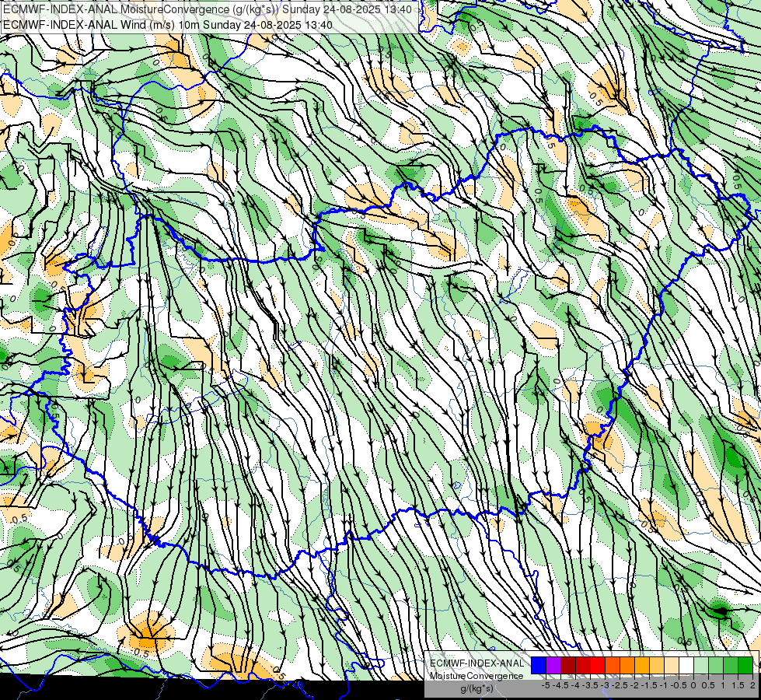Select the white legend swatch above 0
Screen dimensions: 761x700
(x=686, y=666)
